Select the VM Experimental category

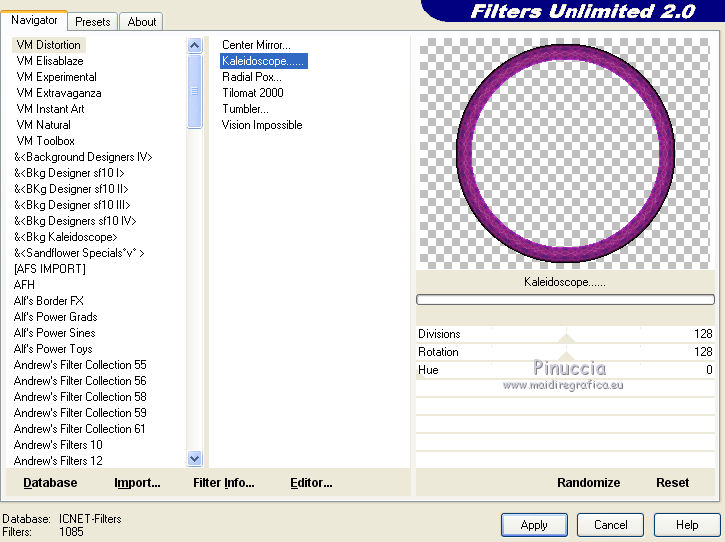click(x=56, y=77)
